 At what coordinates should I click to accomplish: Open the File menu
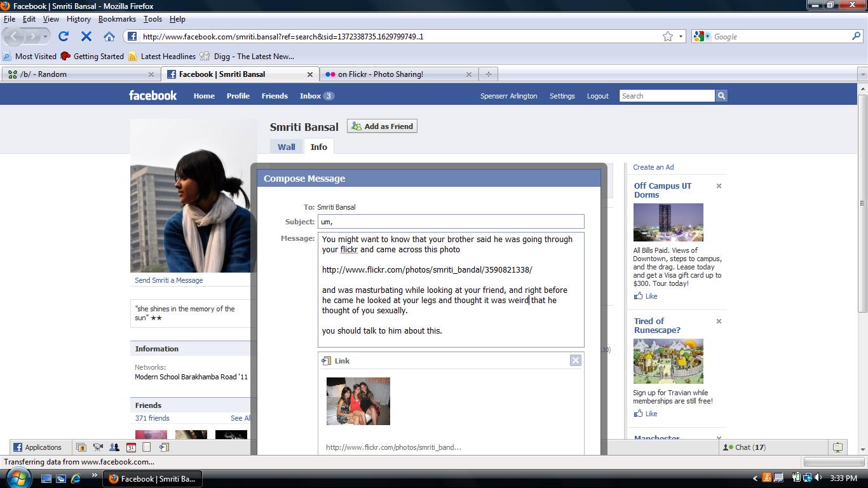10,19
